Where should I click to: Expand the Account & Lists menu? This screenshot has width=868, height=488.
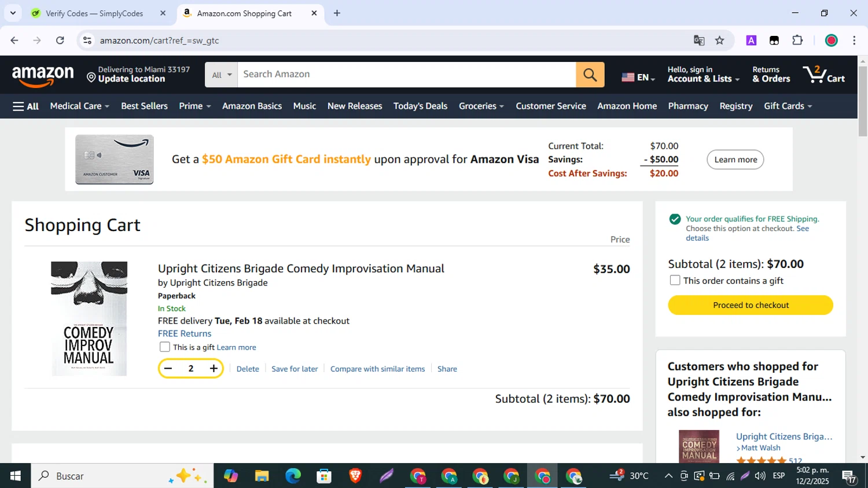point(703,75)
